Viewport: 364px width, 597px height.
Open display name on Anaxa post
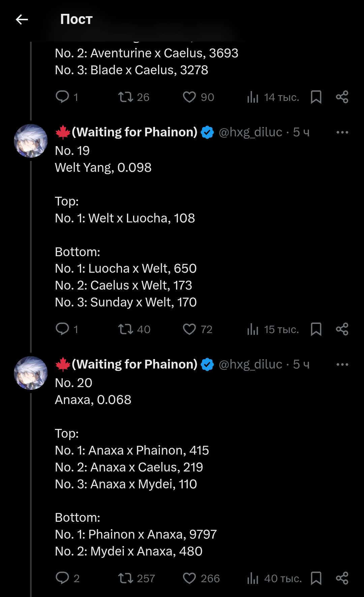click(134, 364)
